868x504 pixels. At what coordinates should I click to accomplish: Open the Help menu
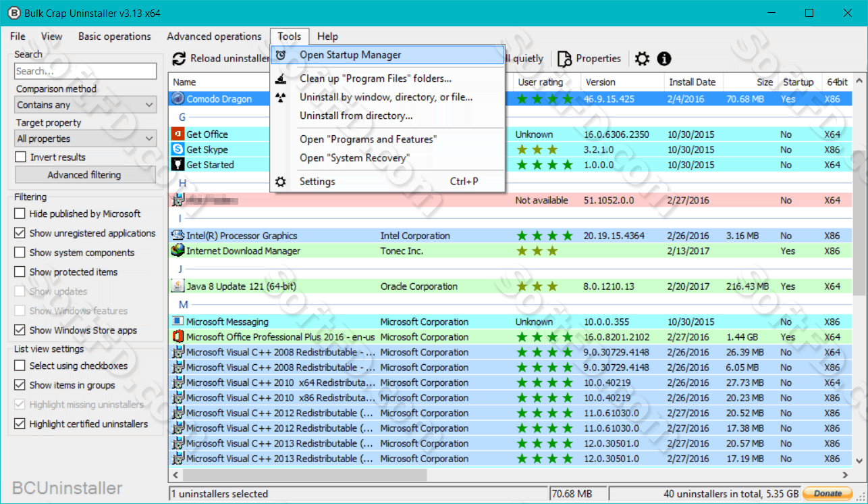coord(327,36)
